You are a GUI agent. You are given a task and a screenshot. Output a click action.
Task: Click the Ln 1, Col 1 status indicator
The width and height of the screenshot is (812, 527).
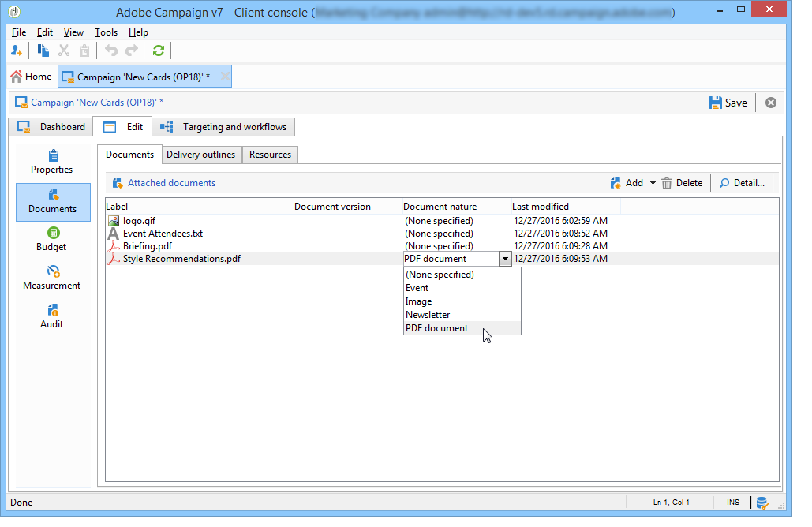(x=671, y=503)
